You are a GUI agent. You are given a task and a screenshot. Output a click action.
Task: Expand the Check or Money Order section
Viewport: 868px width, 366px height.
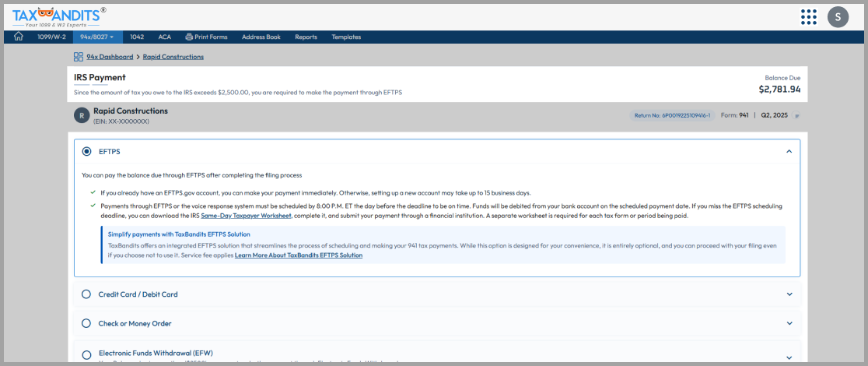(789, 323)
